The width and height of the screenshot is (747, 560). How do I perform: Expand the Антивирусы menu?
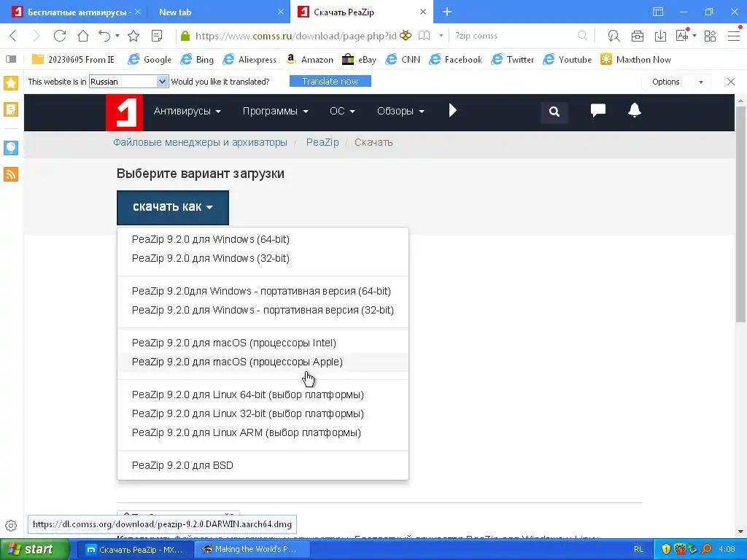[187, 111]
